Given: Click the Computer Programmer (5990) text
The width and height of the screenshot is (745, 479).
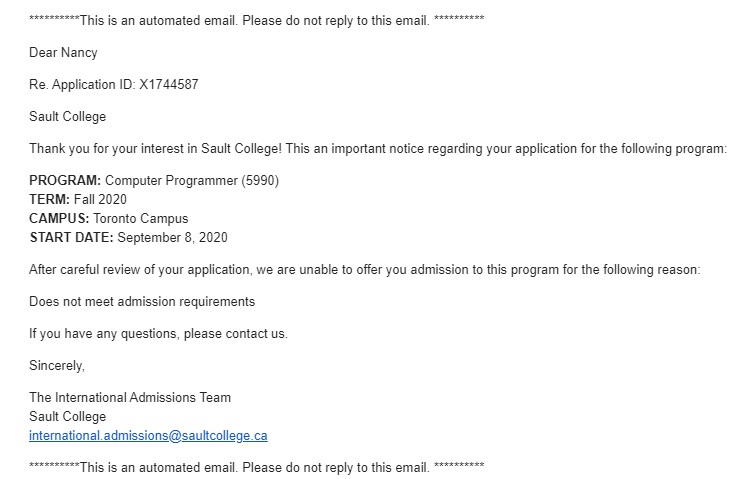Looking at the screenshot, I should [192, 181].
